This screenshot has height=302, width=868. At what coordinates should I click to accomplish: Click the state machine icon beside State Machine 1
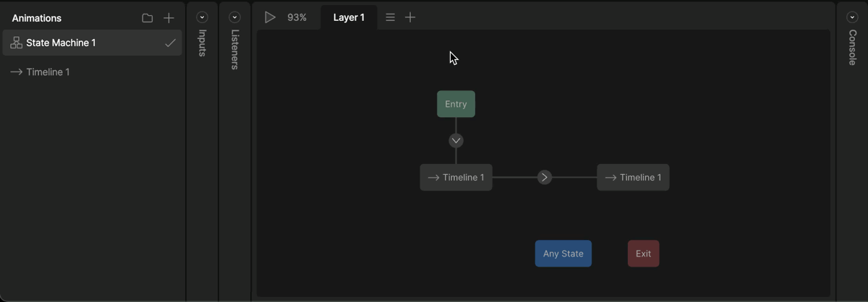tap(16, 43)
